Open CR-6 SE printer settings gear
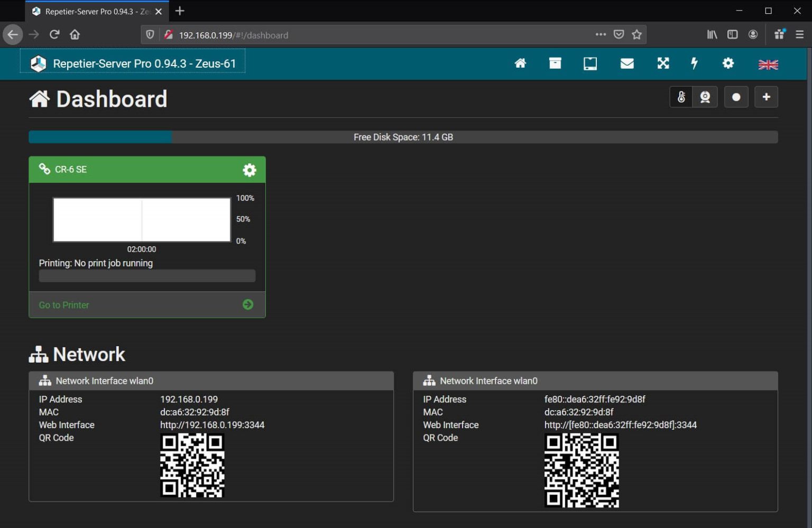 click(x=249, y=170)
